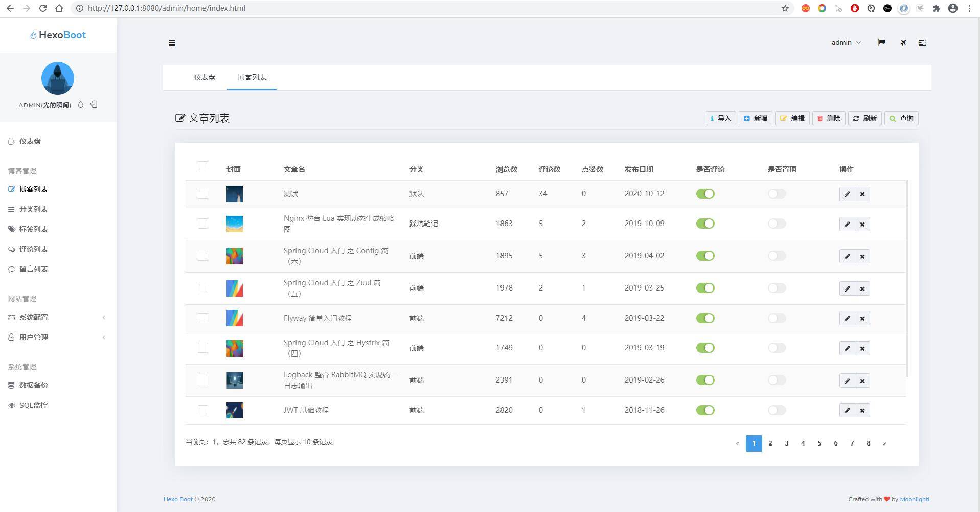Click the flag icon in header
Screen dimensions: 980x512
881,43
